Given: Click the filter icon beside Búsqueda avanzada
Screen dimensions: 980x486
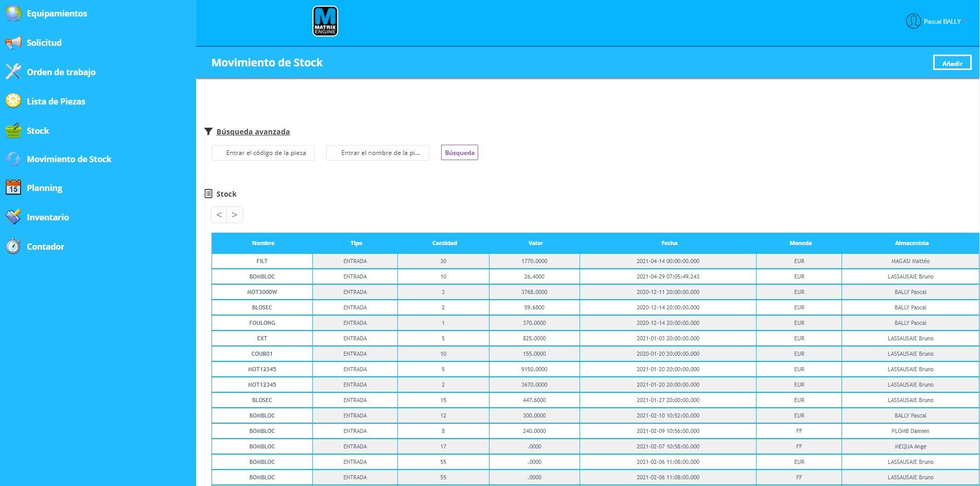Looking at the screenshot, I should (208, 131).
